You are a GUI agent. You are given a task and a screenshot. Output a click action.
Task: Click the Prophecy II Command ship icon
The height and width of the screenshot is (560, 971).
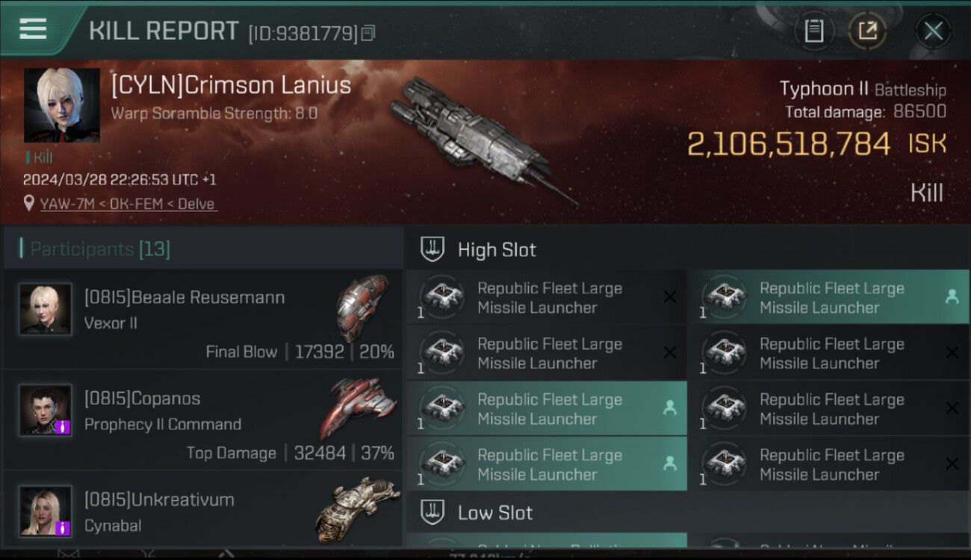click(x=357, y=408)
